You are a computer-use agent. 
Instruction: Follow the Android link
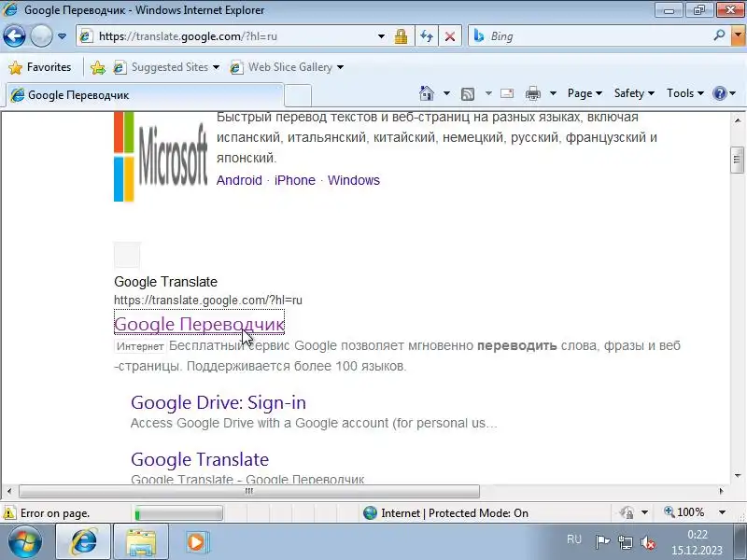point(239,180)
